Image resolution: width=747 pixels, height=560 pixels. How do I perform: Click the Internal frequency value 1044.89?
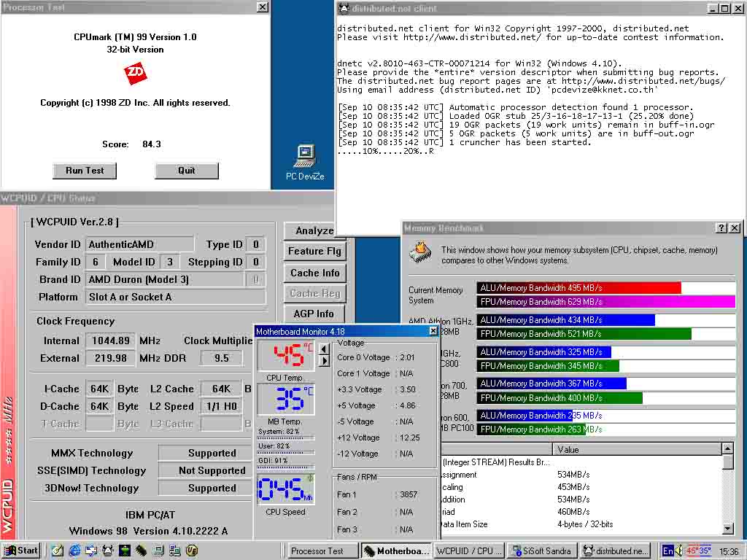[x=111, y=341]
